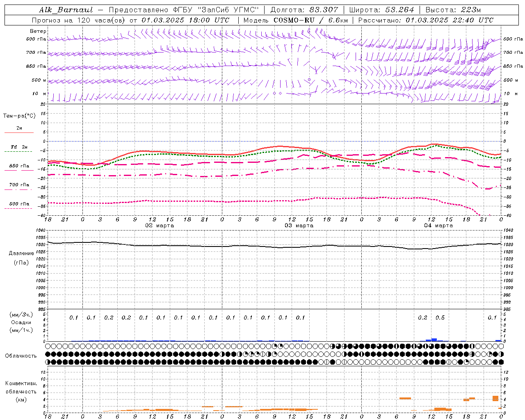Click the 'Прогноз на 120 часа(ов)' forecast text
Screen dimensions: 525x420
tap(79, 20)
